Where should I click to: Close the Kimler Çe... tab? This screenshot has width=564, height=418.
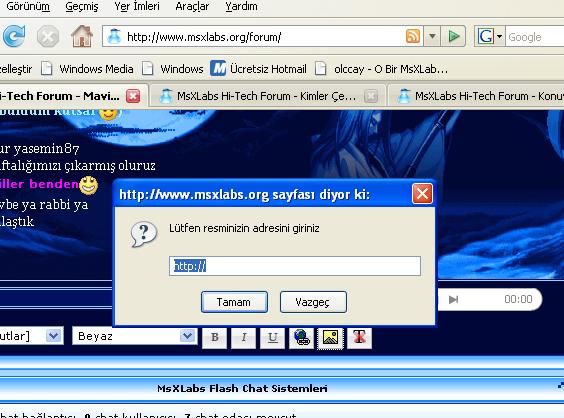371,96
